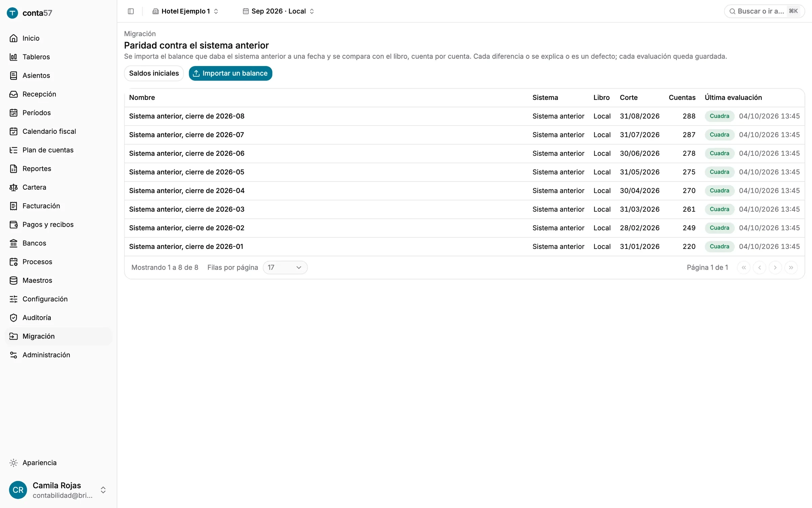Click the Auditoría shield icon
812x508 pixels.
point(14,318)
